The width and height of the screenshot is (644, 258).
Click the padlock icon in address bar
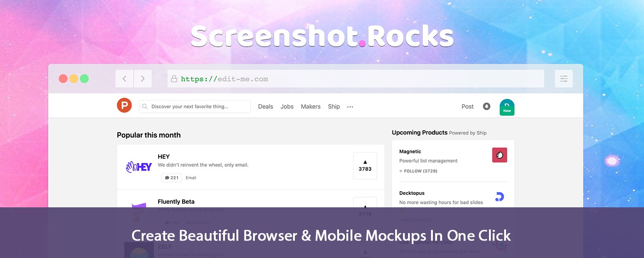(x=175, y=79)
